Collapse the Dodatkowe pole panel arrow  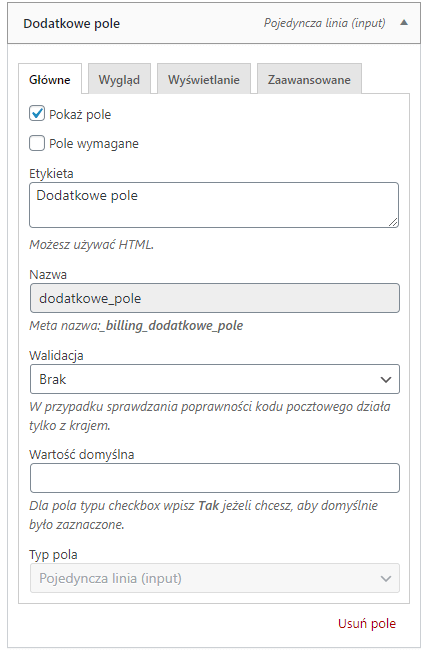coord(404,23)
